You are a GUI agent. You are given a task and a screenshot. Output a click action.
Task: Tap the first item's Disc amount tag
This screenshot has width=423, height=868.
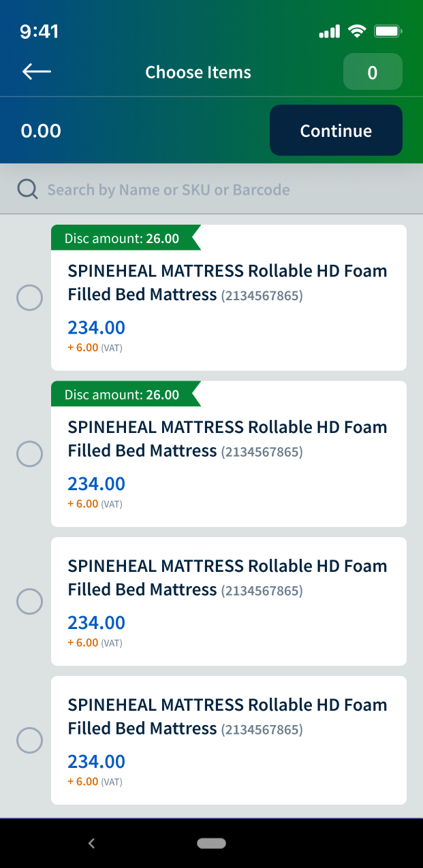point(122,238)
